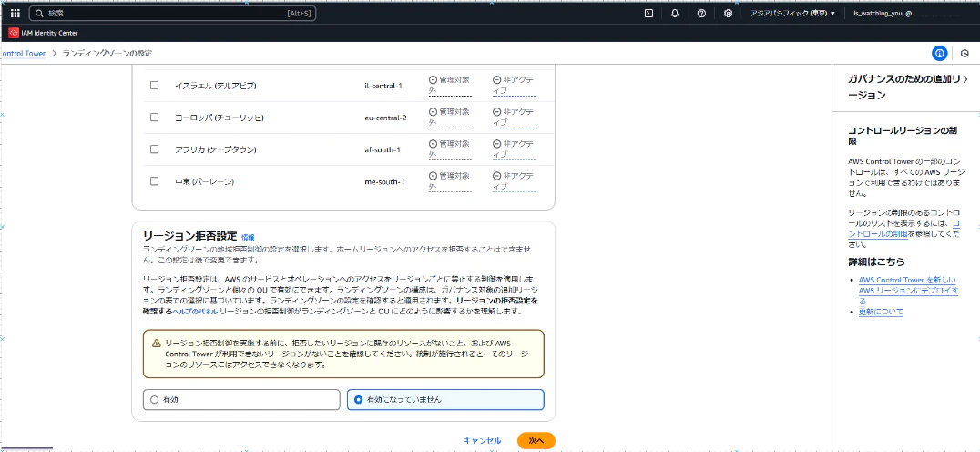This screenshot has height=452, width=980.
Task: Click 非アクティブ status for il-central-1
Action: 514,85
